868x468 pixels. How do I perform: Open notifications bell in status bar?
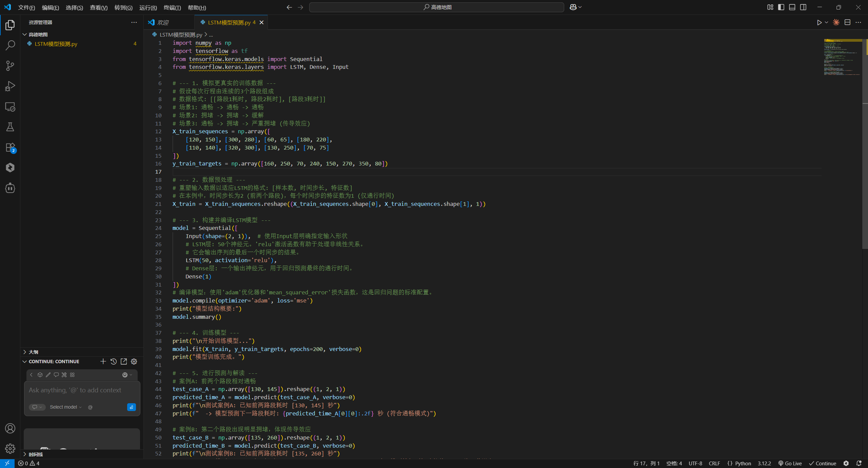[859, 464]
